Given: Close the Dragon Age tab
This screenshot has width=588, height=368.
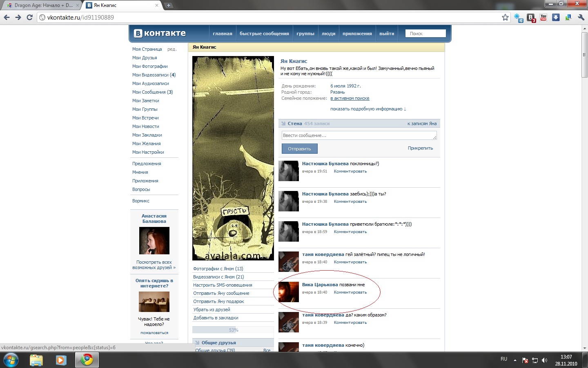Looking at the screenshot, I should [x=78, y=5].
